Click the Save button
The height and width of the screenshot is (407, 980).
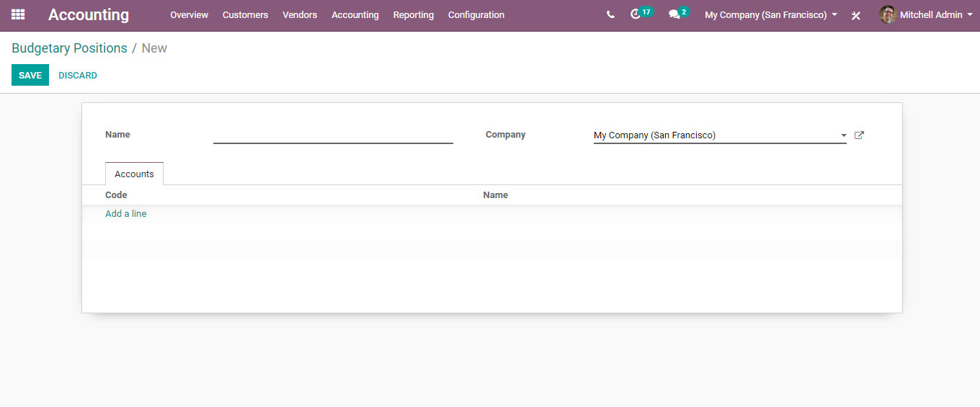click(x=30, y=75)
